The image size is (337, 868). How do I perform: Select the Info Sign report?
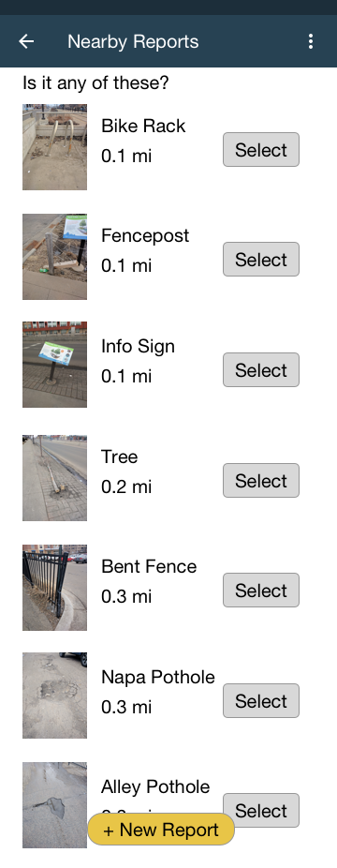[261, 369]
